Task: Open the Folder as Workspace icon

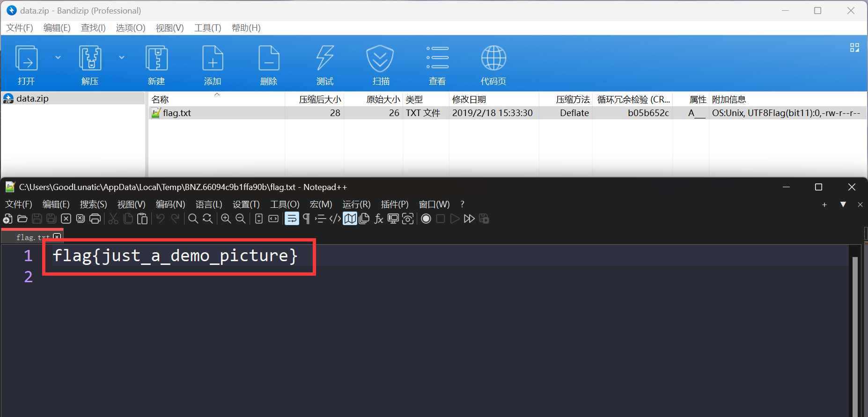Action: tap(393, 219)
